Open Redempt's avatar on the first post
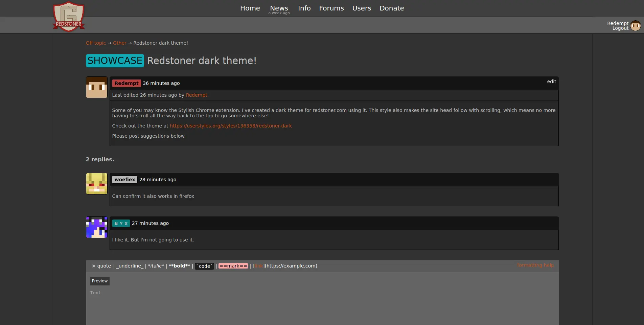The height and width of the screenshot is (325, 644). click(96, 87)
